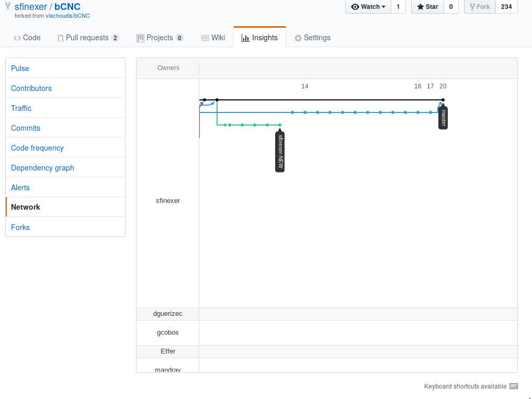
Task: Click the keyboard shortcuts icon
Action: coord(513,386)
